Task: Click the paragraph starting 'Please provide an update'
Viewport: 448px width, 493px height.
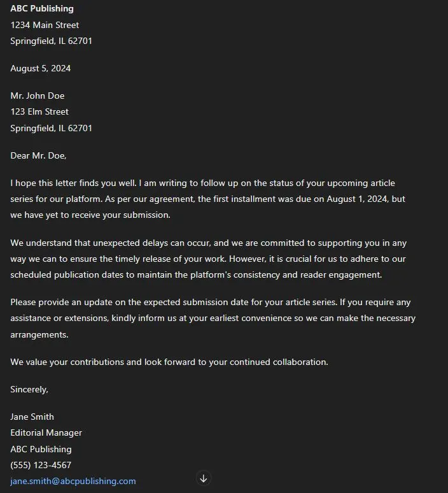Action: click(213, 318)
